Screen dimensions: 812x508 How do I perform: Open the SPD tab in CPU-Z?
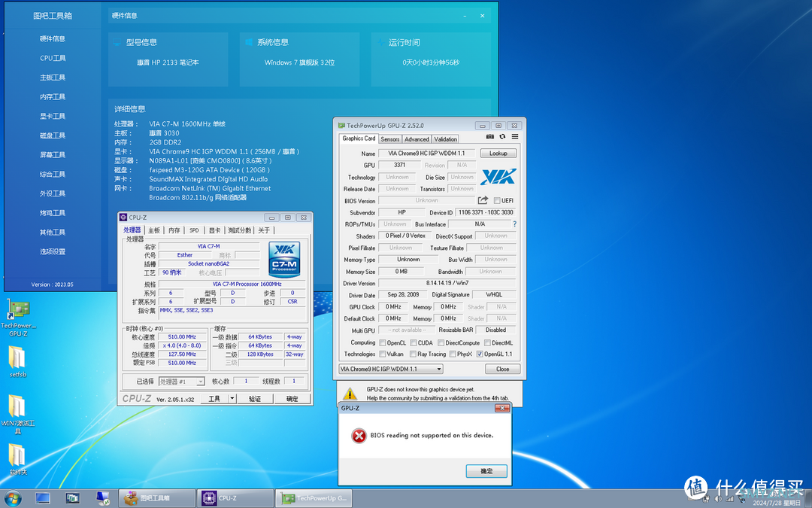[x=194, y=230]
